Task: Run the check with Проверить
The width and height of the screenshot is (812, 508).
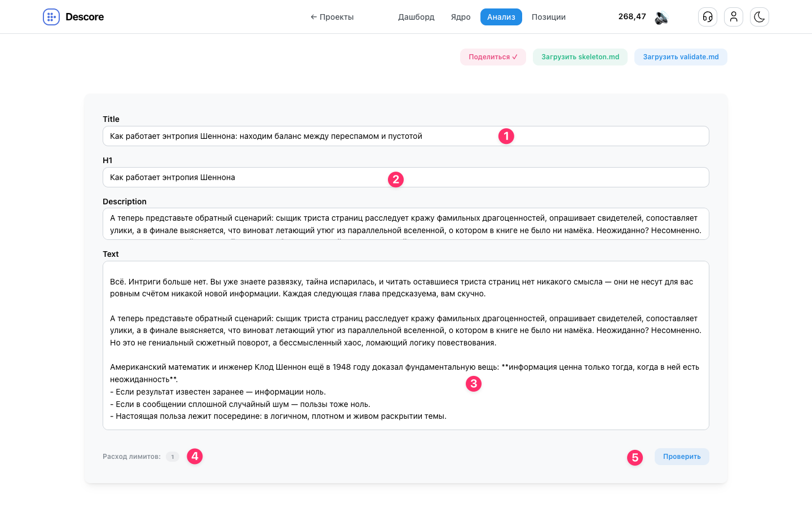Action: point(682,457)
